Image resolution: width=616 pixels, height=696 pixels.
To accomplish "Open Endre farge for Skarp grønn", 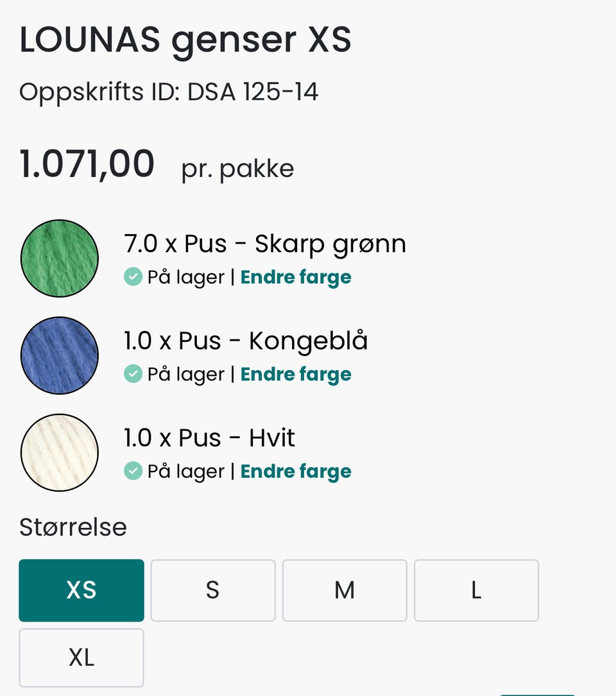I will [x=296, y=277].
